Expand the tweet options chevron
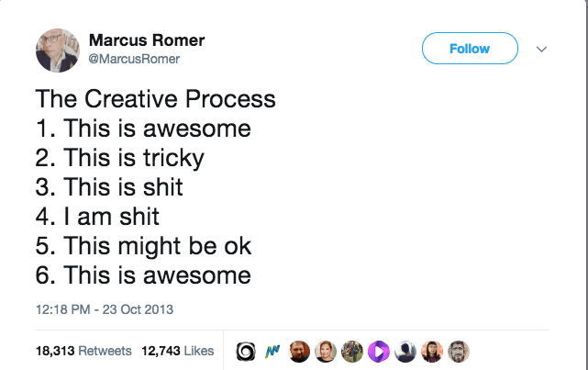 [540, 49]
